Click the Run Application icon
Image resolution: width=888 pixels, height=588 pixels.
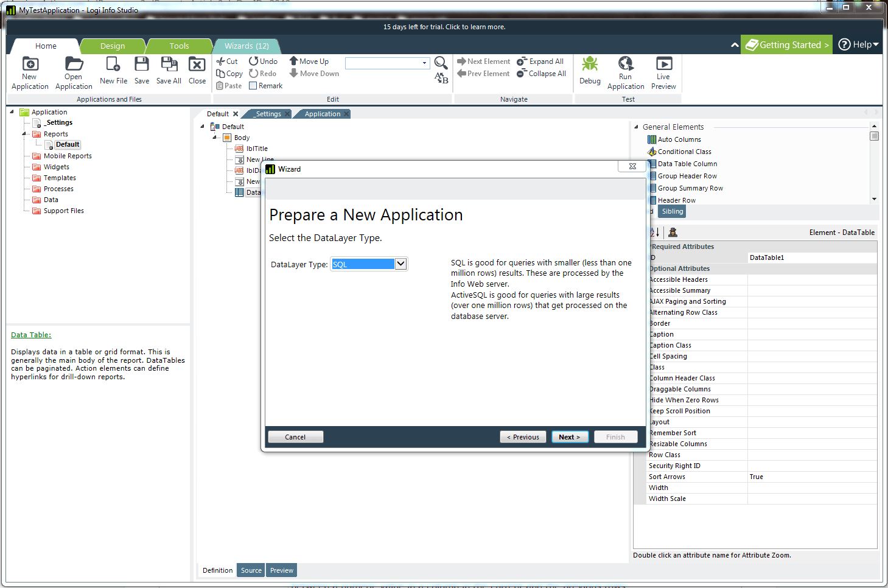pyautogui.click(x=625, y=65)
